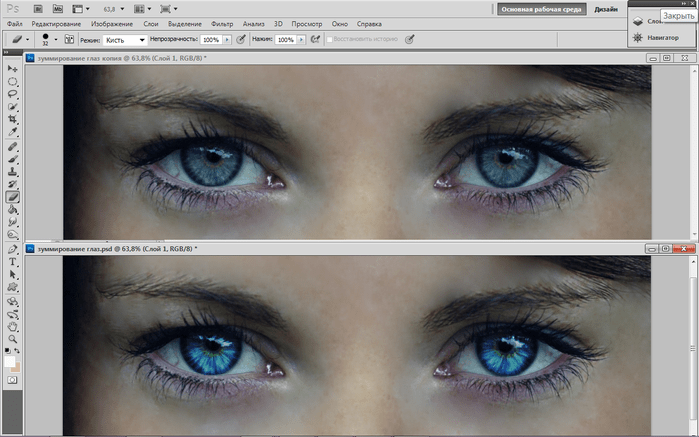This screenshot has width=699, height=437.
Task: Select the History Brush tool
Action: (x=12, y=184)
